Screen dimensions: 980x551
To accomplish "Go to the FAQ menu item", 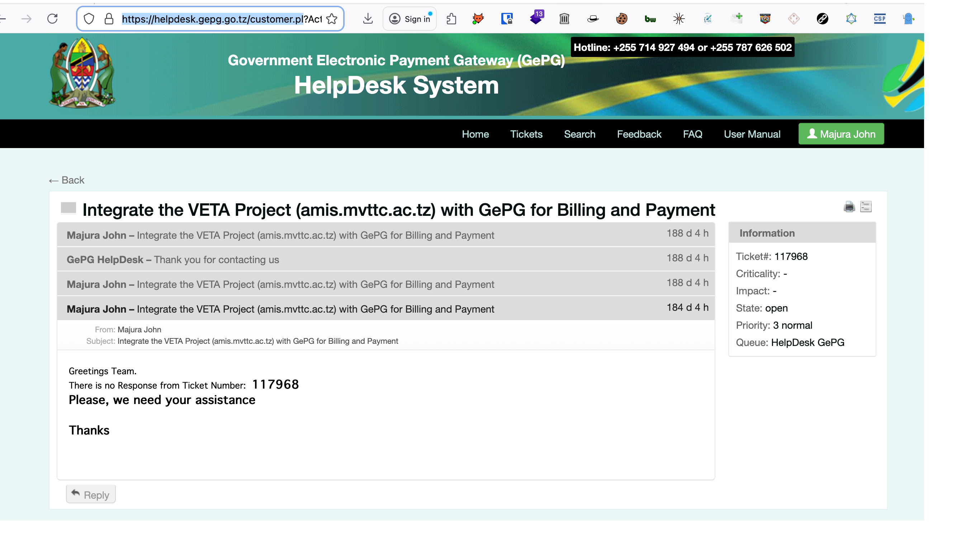I will tap(692, 134).
